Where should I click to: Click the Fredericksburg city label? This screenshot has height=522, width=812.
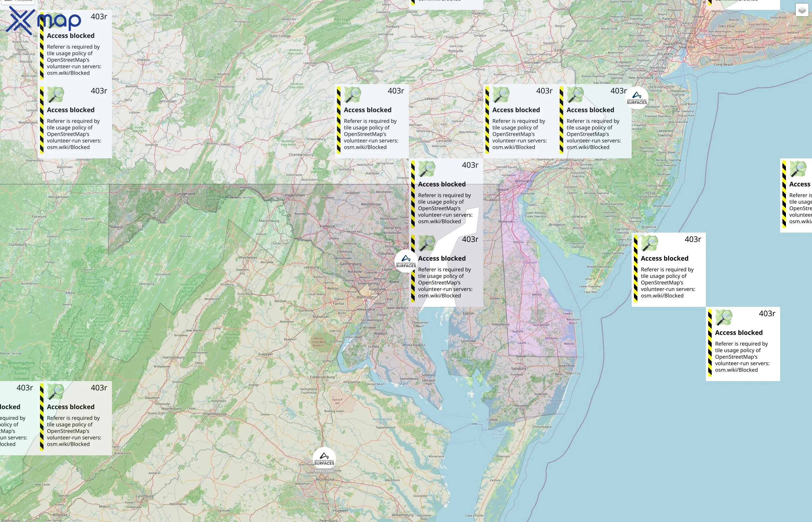pyautogui.click(x=322, y=377)
